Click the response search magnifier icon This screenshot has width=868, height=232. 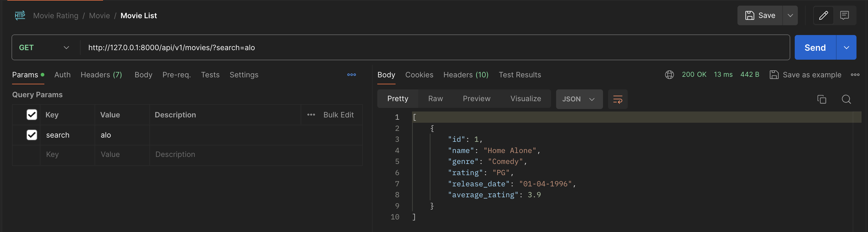tap(846, 99)
